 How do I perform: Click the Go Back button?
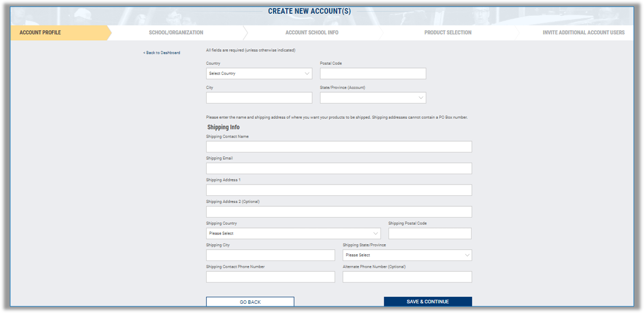250,301
